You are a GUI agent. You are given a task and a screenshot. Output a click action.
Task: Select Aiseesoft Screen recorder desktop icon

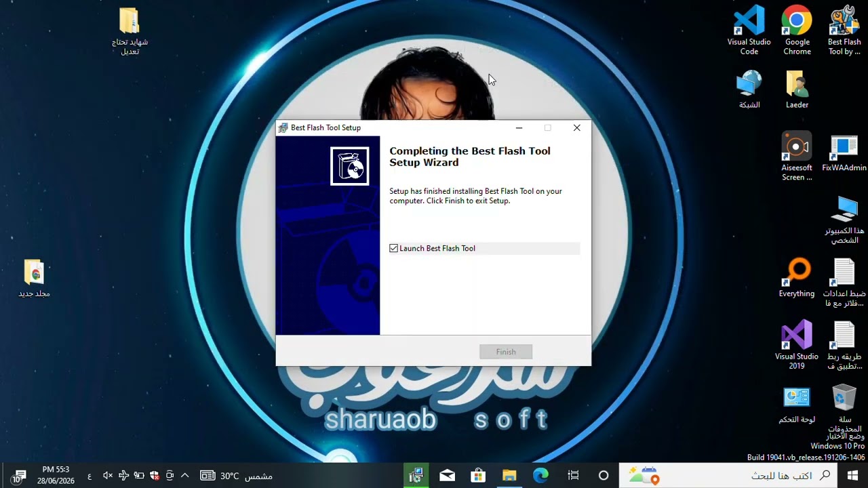[x=797, y=157]
